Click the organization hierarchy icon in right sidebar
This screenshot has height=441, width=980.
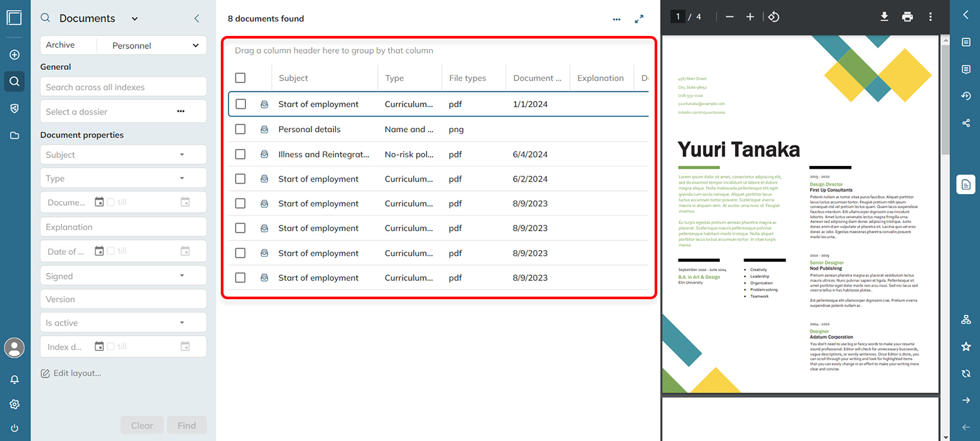[966, 319]
